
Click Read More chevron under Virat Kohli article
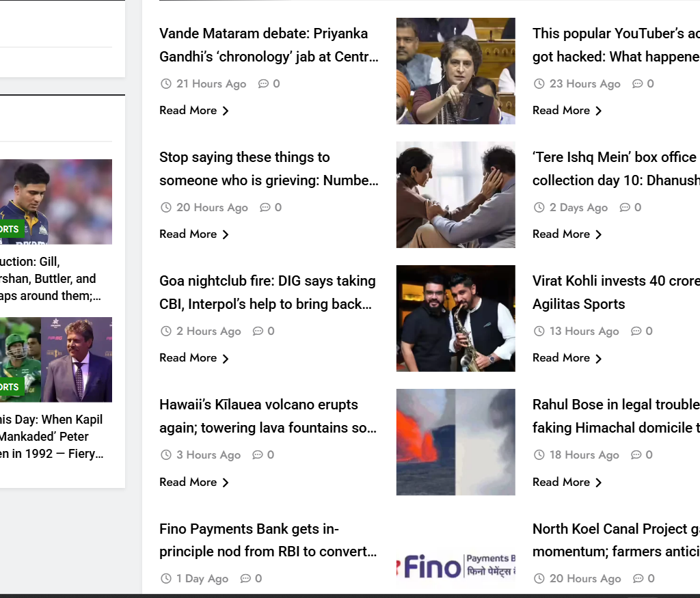click(599, 358)
